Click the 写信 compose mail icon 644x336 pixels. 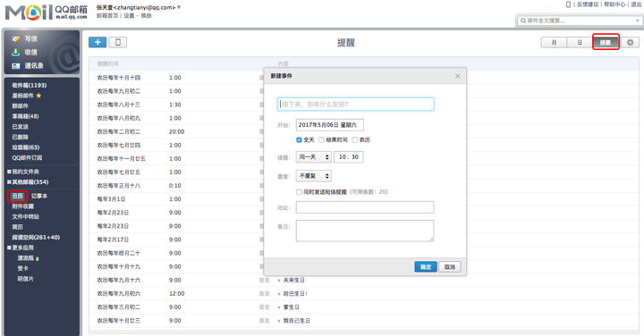pos(16,38)
